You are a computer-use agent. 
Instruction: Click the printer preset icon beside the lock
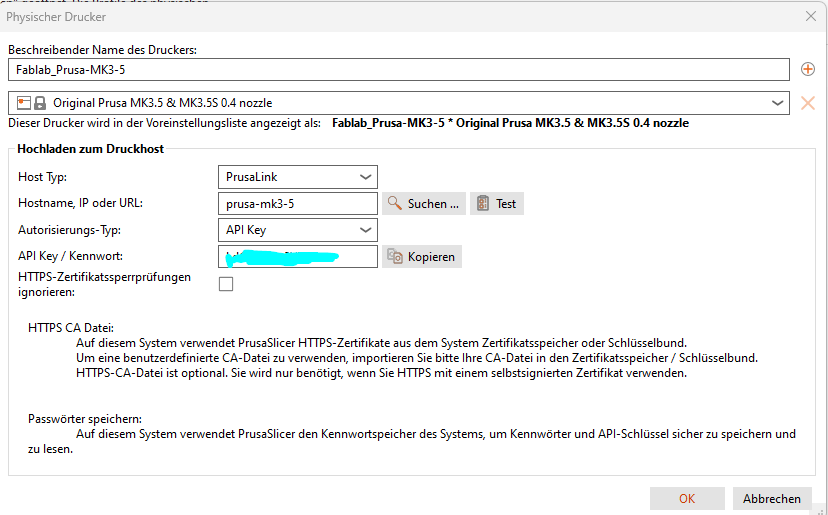[24, 103]
